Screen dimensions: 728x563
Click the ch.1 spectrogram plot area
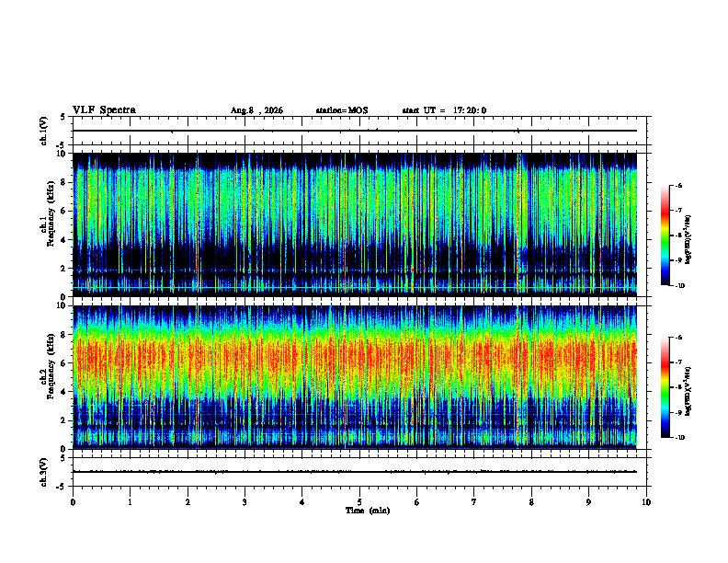355,224
